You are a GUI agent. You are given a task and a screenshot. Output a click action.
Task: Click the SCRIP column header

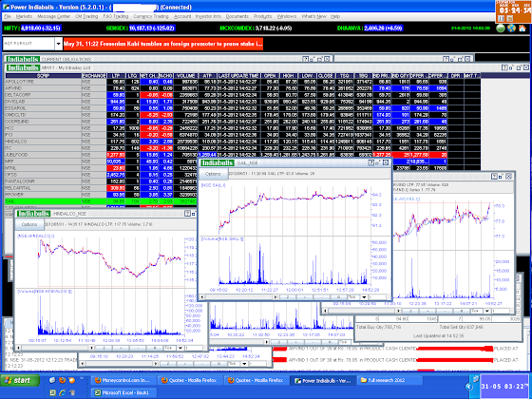(43, 76)
